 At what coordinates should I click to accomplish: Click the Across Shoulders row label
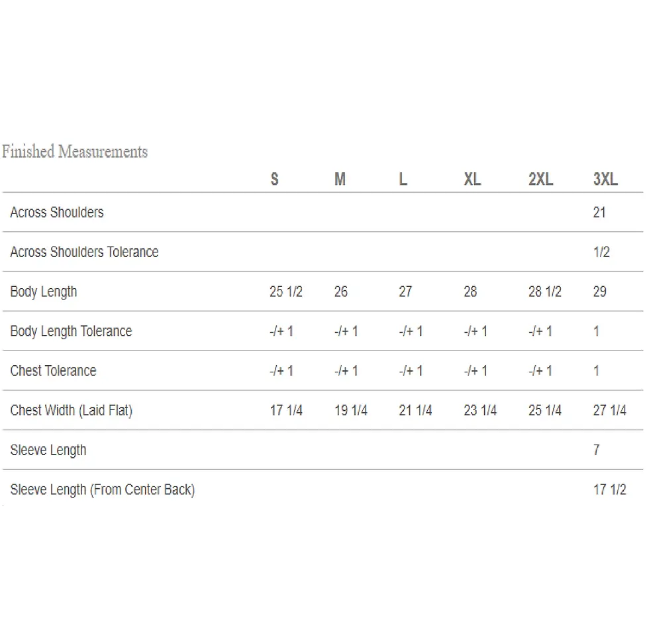click(x=57, y=213)
